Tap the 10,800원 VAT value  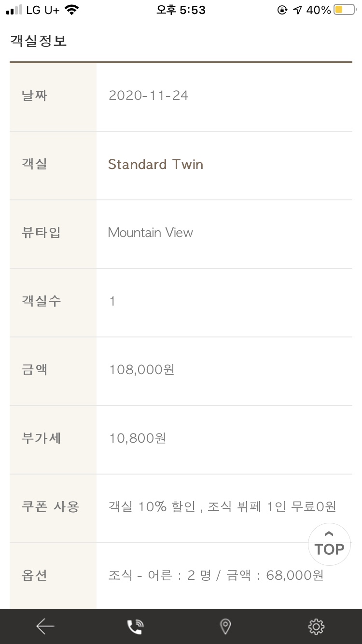click(138, 438)
